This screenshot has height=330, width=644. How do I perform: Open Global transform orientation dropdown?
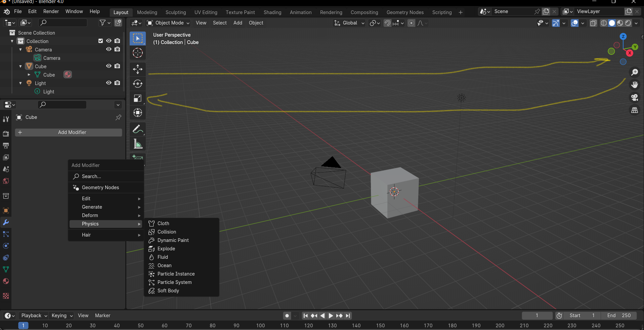coord(349,23)
